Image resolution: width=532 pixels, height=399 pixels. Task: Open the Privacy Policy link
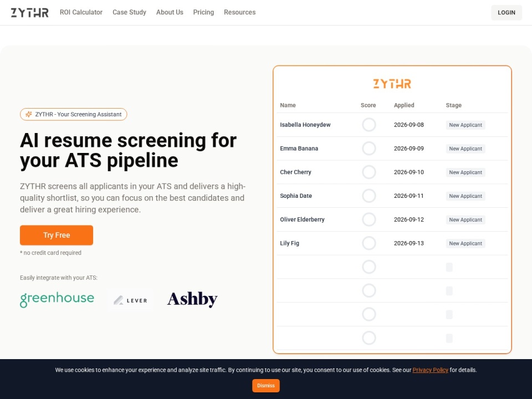coord(430,370)
